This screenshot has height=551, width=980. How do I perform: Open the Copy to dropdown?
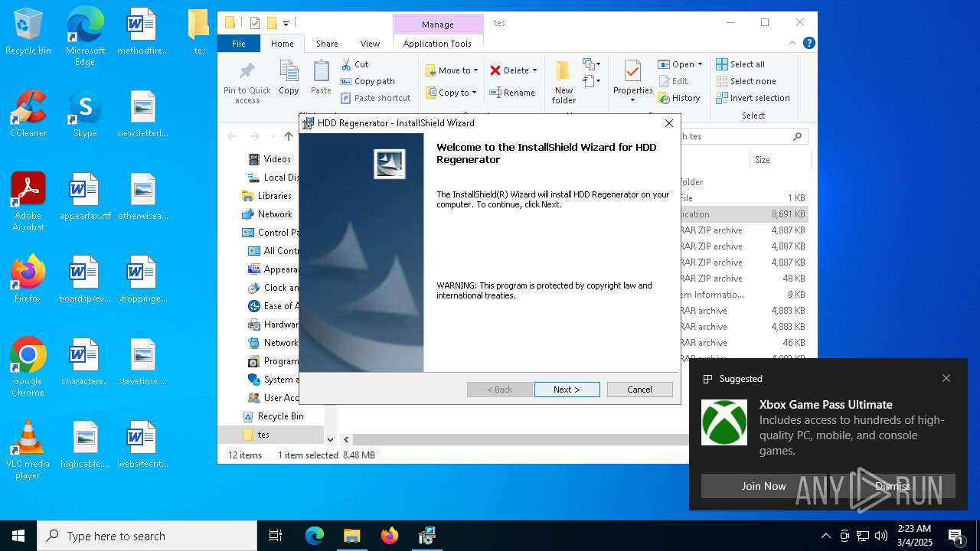pos(452,93)
